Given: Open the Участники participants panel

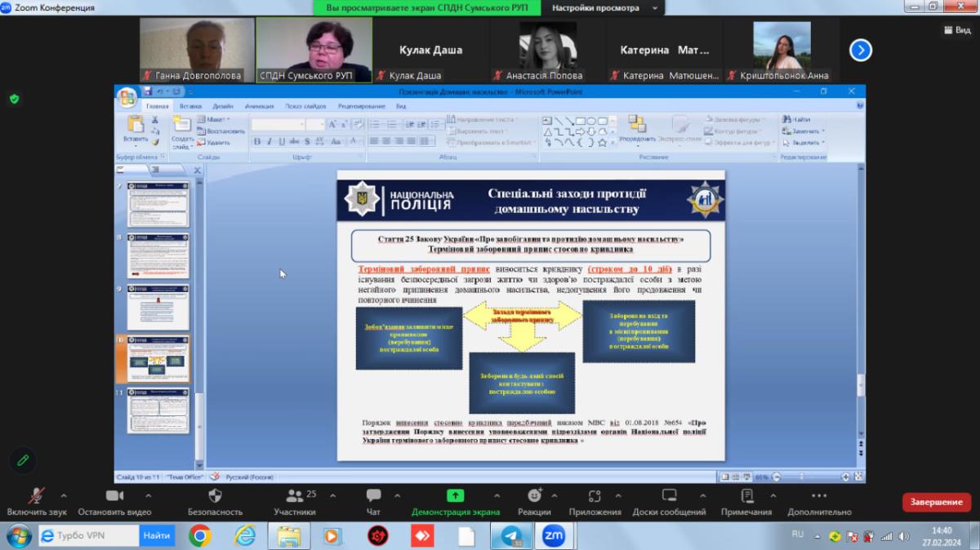Looking at the screenshot, I should pos(294,496).
